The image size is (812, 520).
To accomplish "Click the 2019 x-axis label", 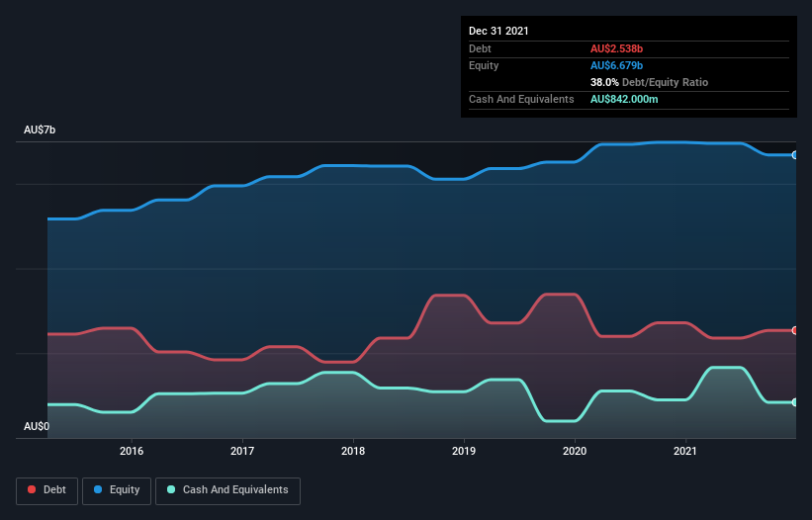I will [464, 451].
